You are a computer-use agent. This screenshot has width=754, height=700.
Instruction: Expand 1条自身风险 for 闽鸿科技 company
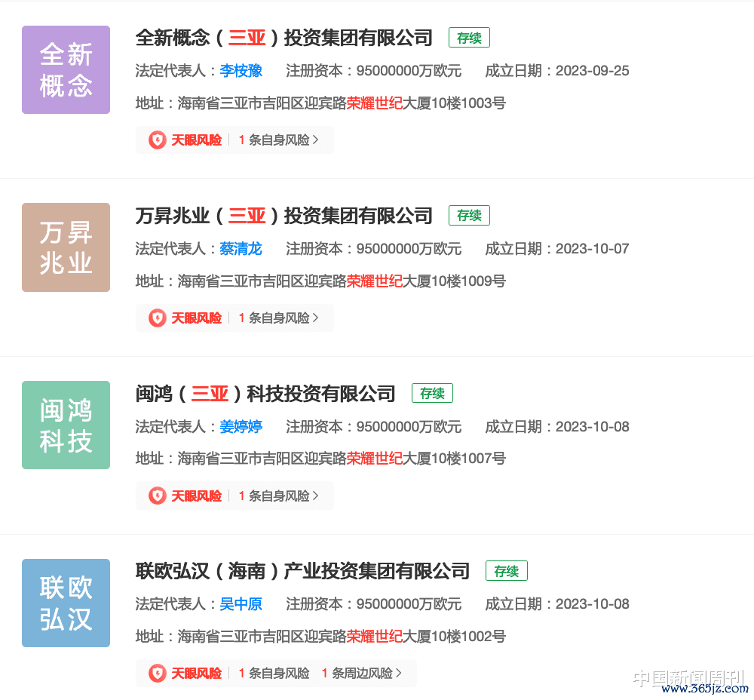278,496
